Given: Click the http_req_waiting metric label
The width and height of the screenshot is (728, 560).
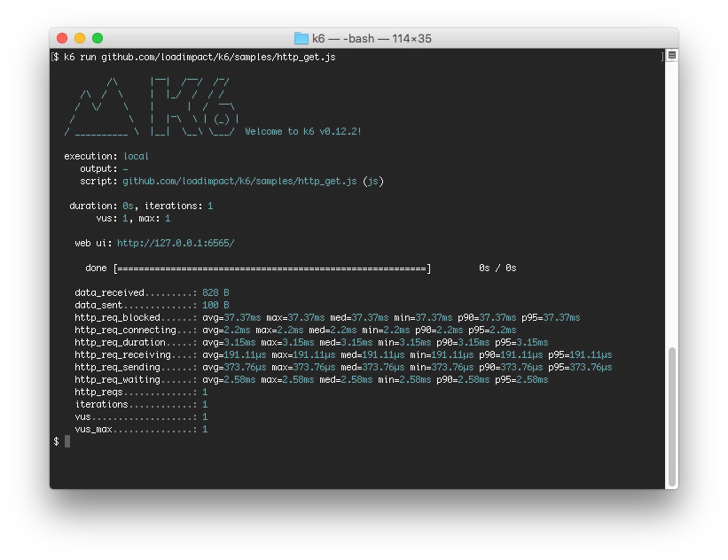Looking at the screenshot, I should 117,380.
